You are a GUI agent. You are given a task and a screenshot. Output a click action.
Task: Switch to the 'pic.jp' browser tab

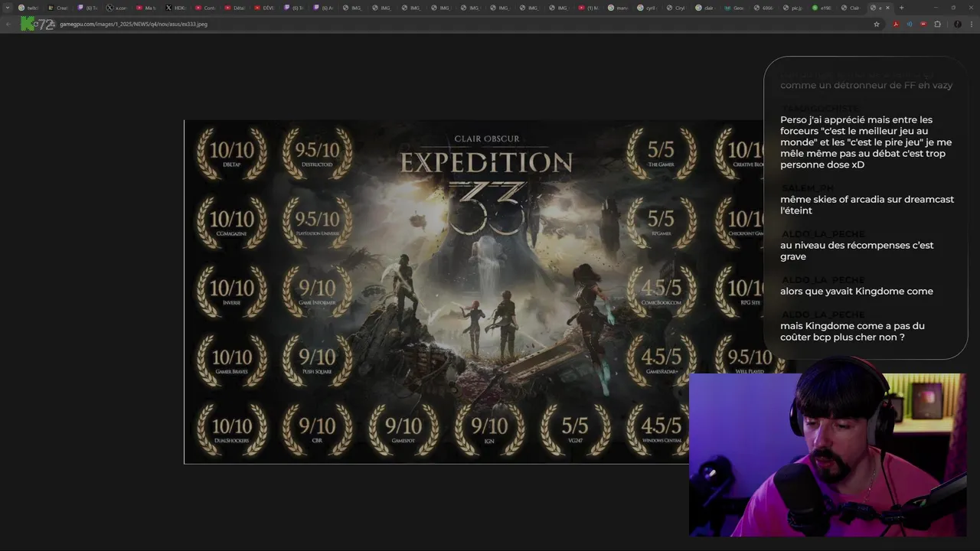pyautogui.click(x=793, y=8)
